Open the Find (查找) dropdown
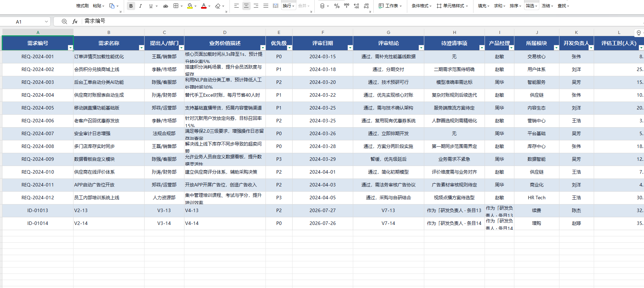 click(x=563, y=6)
